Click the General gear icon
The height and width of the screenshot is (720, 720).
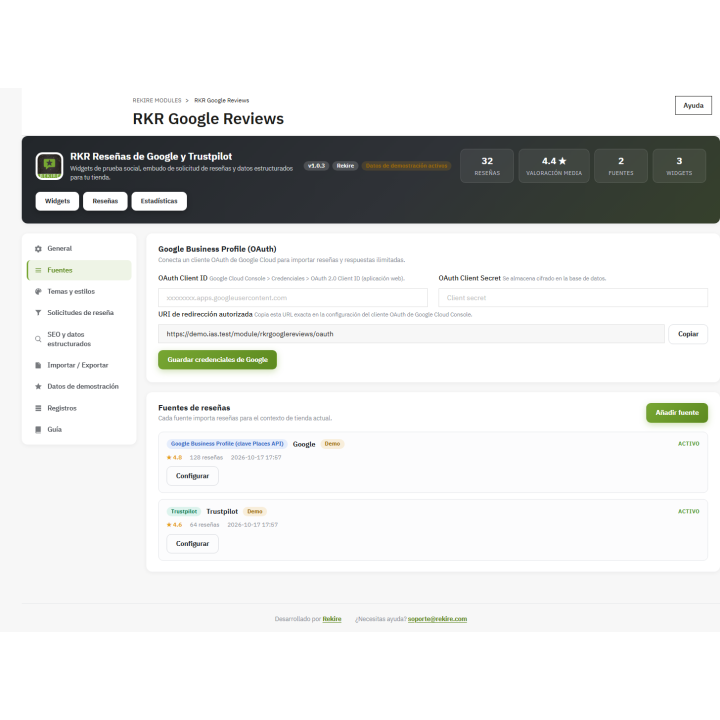(x=38, y=249)
